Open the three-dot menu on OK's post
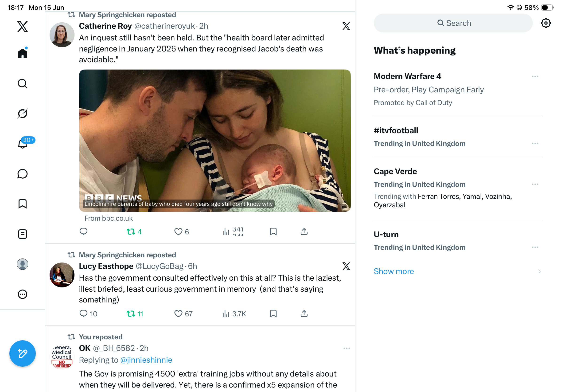The image size is (561, 392). (347, 348)
